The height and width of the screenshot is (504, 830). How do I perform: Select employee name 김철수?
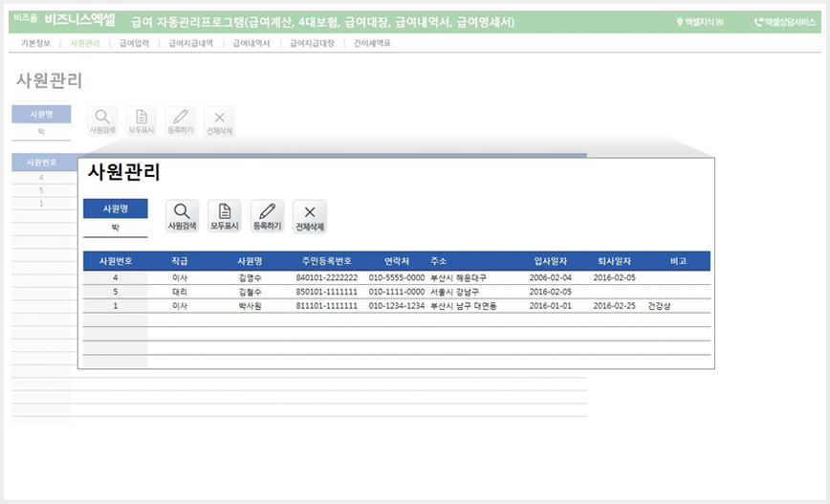coord(250,293)
